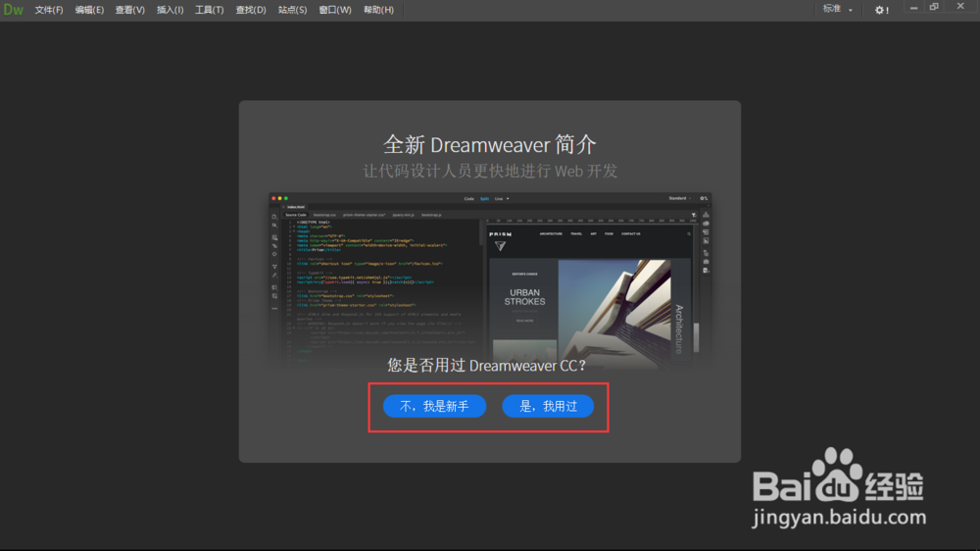Minimize the Dreamweaver window
This screenshot has height=551, width=980.
913,8
